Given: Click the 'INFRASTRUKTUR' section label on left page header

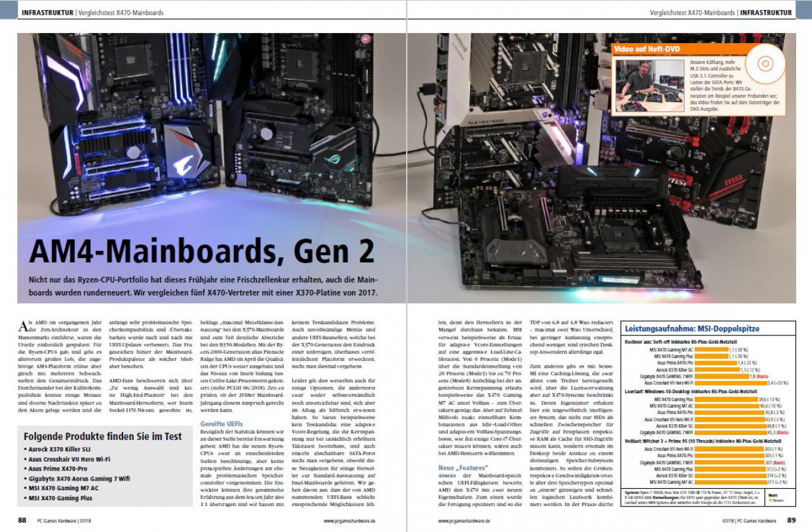Looking at the screenshot, I should pos(47,13).
